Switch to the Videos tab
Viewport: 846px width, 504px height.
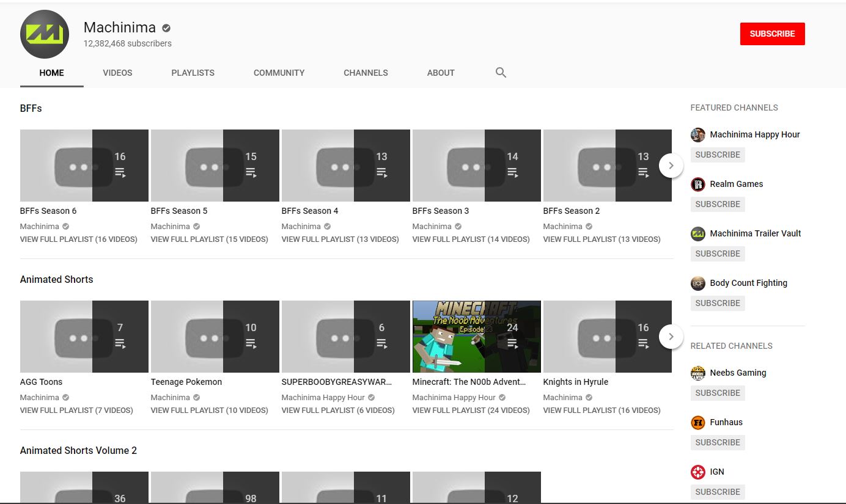pos(117,73)
